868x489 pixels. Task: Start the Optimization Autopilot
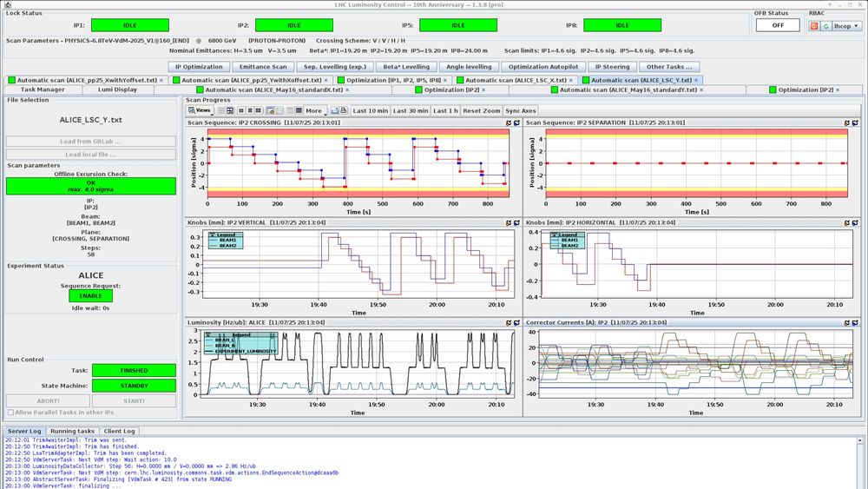[543, 67]
